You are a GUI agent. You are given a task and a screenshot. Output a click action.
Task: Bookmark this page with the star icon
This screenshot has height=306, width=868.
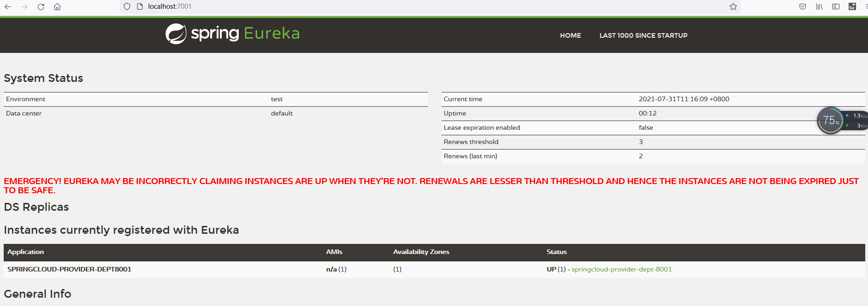(x=733, y=6)
